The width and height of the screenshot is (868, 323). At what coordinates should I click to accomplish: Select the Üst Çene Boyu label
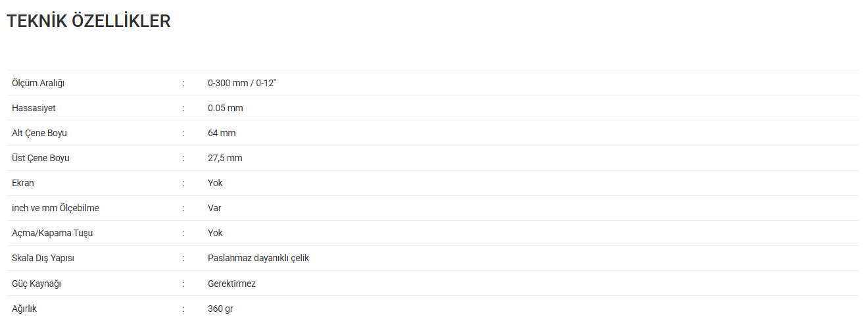41,158
